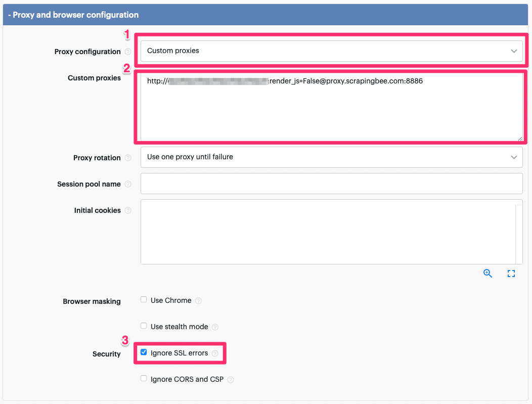Collapse the Proxy and browser configuration section
The width and height of the screenshot is (532, 404).
click(x=73, y=15)
